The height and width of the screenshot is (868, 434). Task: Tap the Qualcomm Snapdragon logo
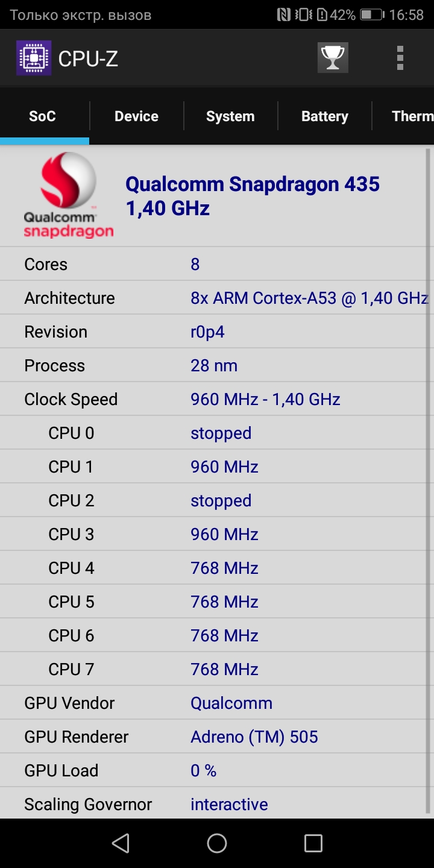pyautogui.click(x=68, y=195)
